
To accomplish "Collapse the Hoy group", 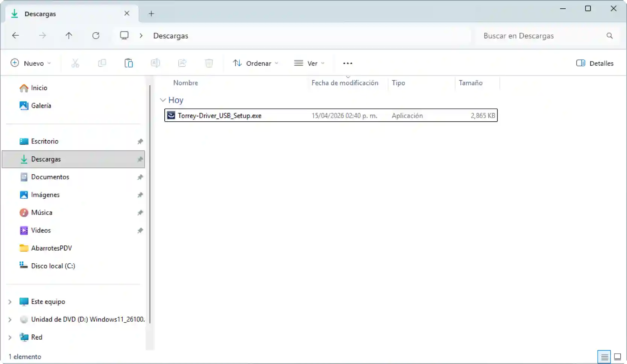I will pyautogui.click(x=163, y=100).
